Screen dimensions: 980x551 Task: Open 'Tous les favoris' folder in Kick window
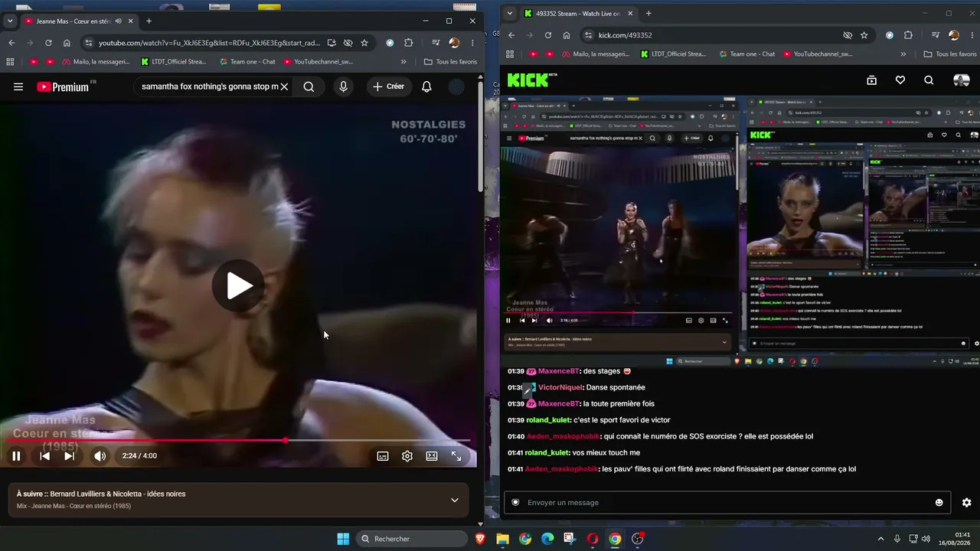950,54
